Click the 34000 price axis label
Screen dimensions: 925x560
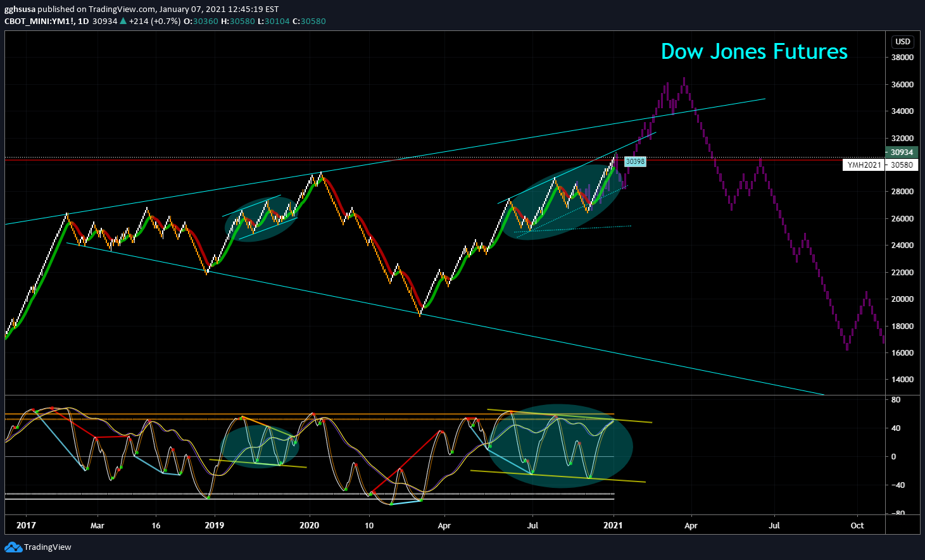902,111
